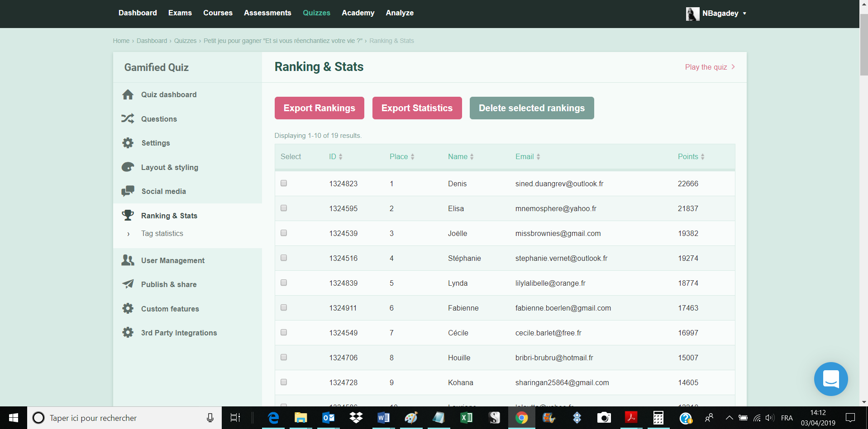Select the checkbox for Kohana's ranking
Screen dimensions: 868x429
[x=284, y=382]
